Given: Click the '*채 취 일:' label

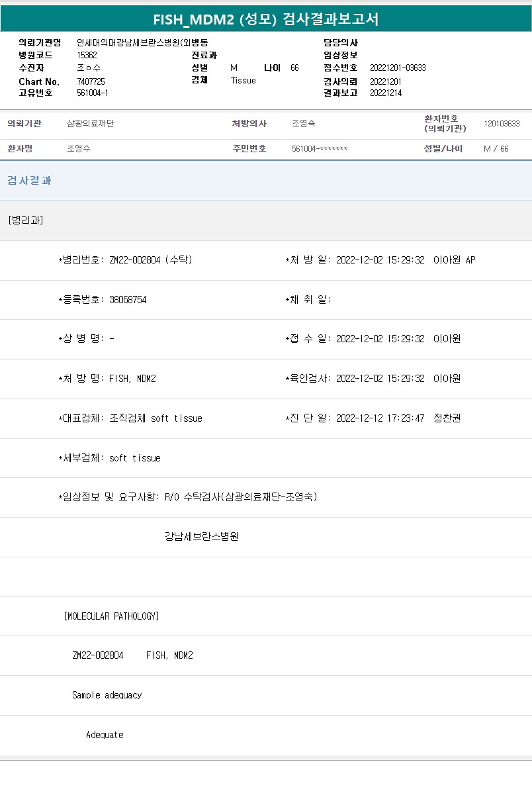Looking at the screenshot, I should (x=308, y=300).
